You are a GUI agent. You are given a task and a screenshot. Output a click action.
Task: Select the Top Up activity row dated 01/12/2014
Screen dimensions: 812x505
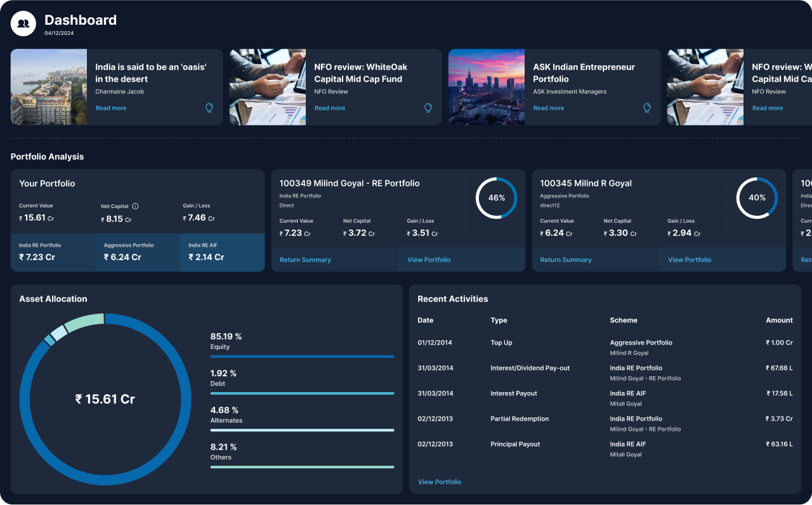click(x=605, y=347)
